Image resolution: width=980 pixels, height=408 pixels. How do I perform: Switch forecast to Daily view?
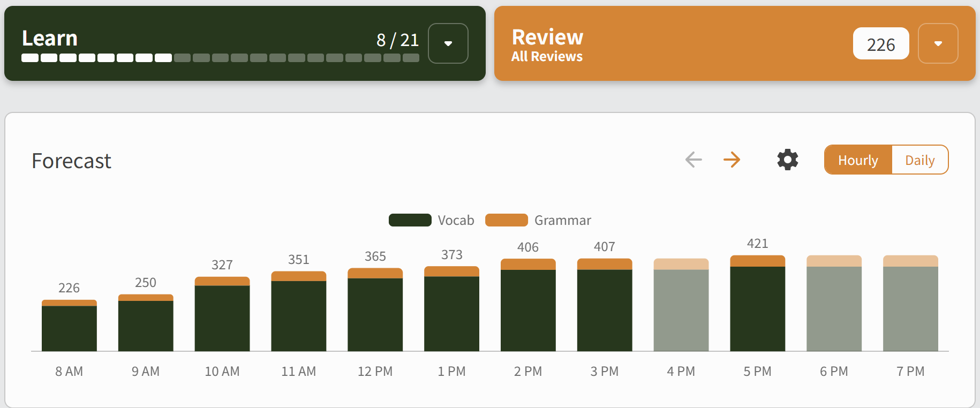coord(919,160)
